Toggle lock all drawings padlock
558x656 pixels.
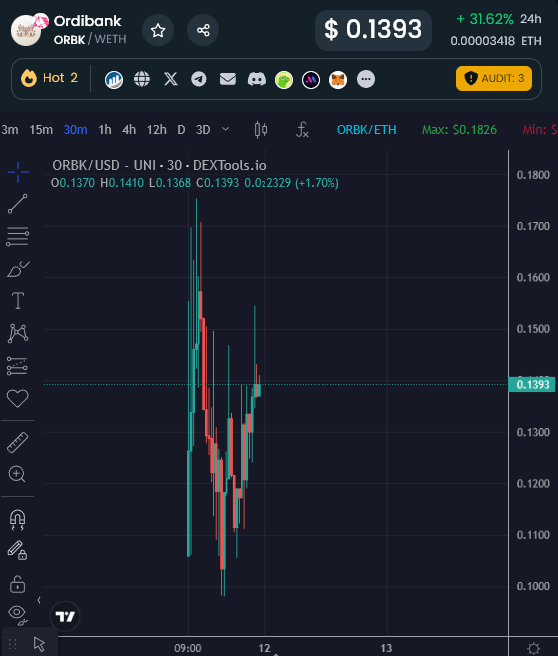click(18, 584)
